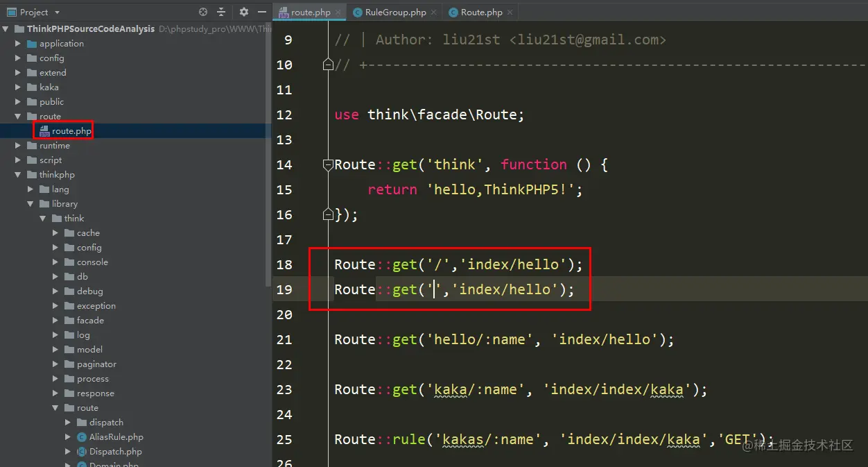Click line number 21 in gutter
Viewport: 868px width, 467px height.
click(x=284, y=339)
